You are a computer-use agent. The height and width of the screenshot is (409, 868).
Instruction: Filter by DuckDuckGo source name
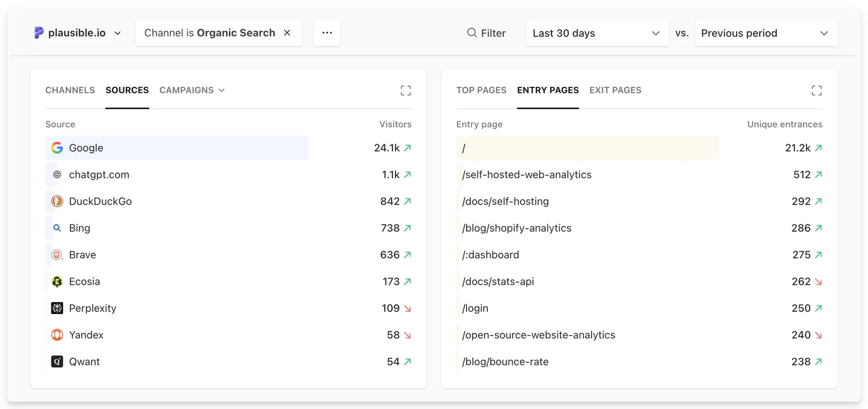(x=100, y=201)
